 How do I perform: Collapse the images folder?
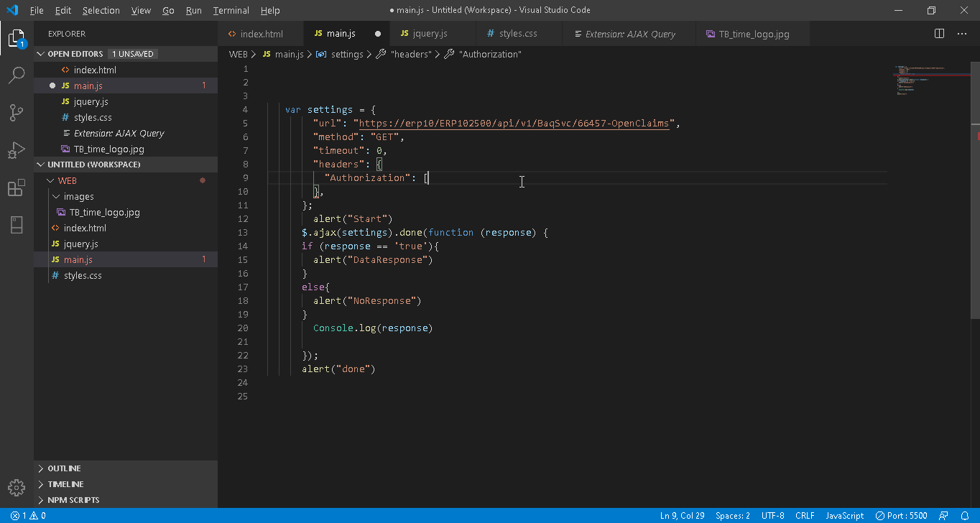point(57,196)
